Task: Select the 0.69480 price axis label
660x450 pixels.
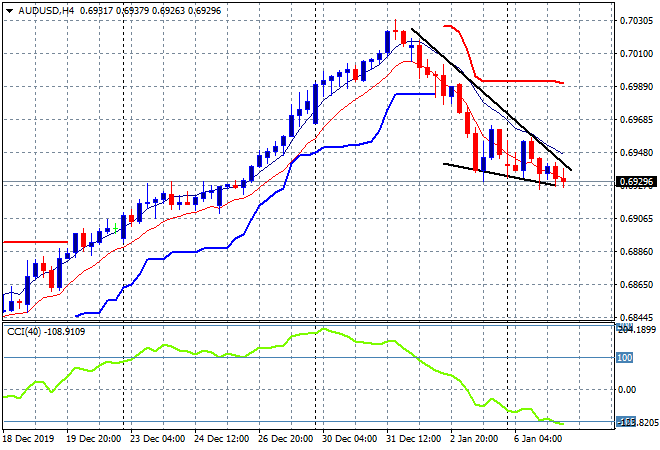Action: point(636,152)
